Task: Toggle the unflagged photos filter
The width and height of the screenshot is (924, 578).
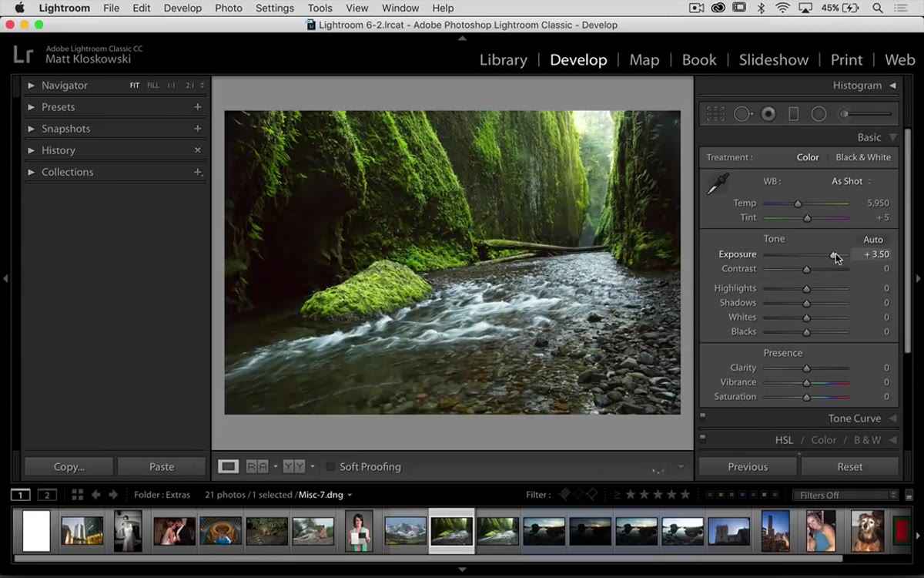Action: click(579, 495)
